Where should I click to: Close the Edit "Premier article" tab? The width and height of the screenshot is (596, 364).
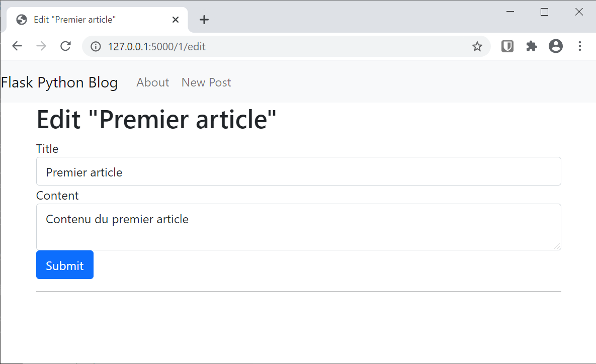(176, 20)
